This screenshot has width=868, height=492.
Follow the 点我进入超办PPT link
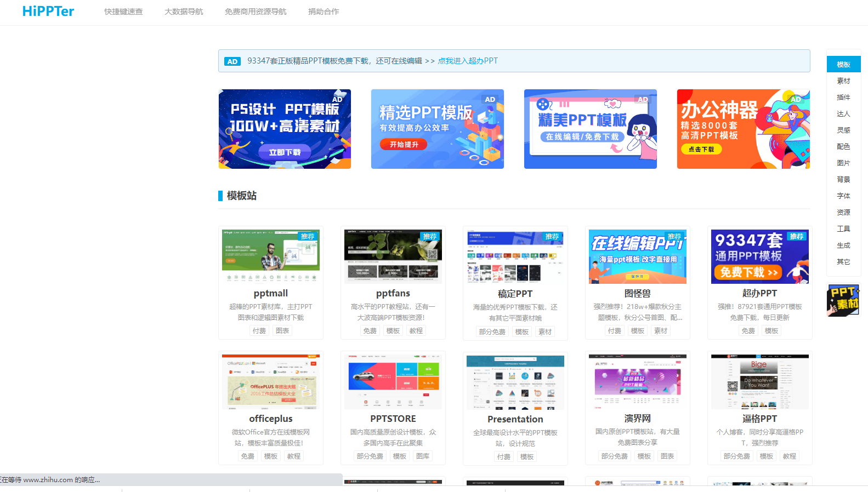(468, 61)
